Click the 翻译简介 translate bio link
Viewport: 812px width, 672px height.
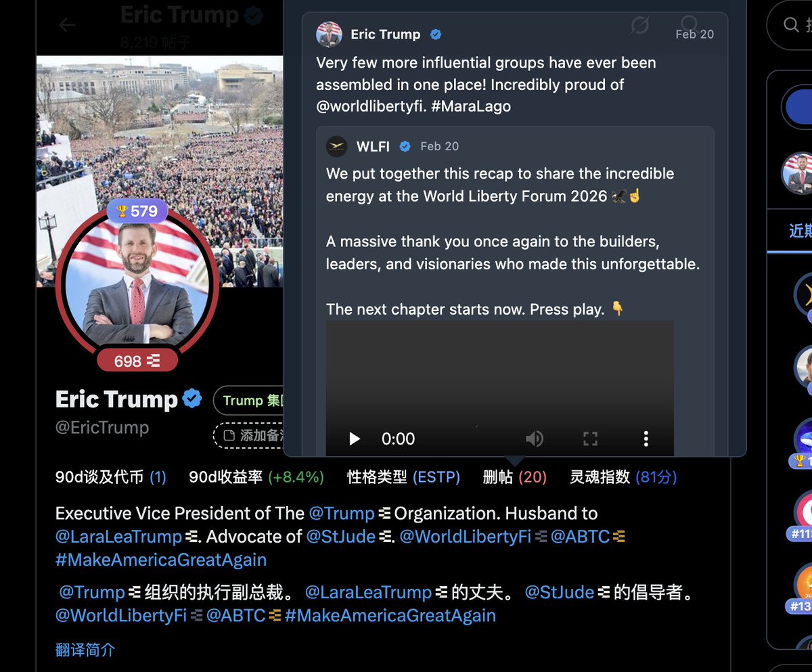[85, 650]
